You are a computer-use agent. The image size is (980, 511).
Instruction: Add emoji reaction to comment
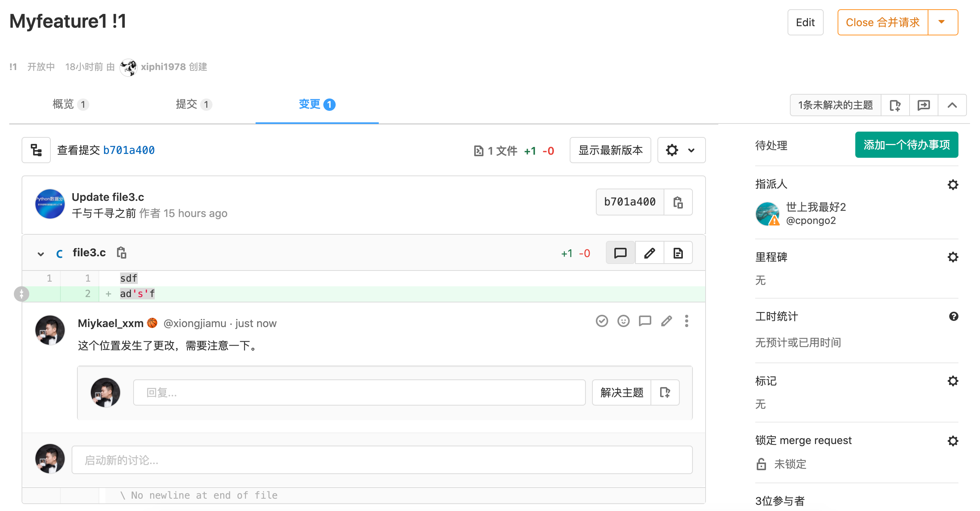point(624,321)
